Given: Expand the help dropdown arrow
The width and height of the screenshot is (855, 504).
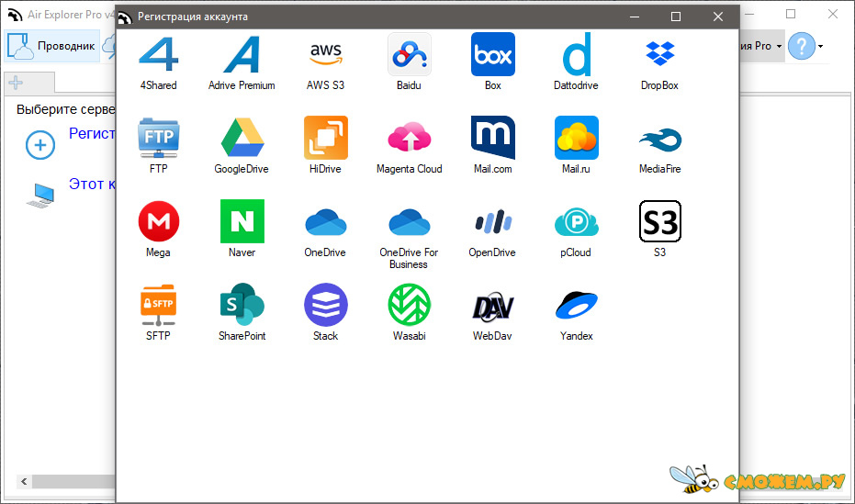Looking at the screenshot, I should coord(821,46).
